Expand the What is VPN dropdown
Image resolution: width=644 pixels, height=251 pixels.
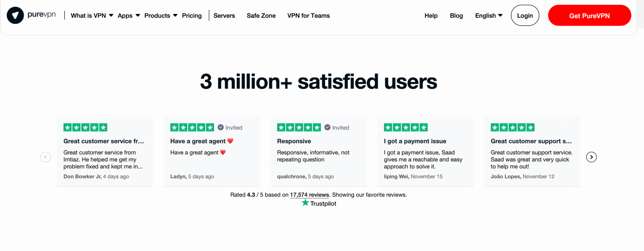point(92,16)
